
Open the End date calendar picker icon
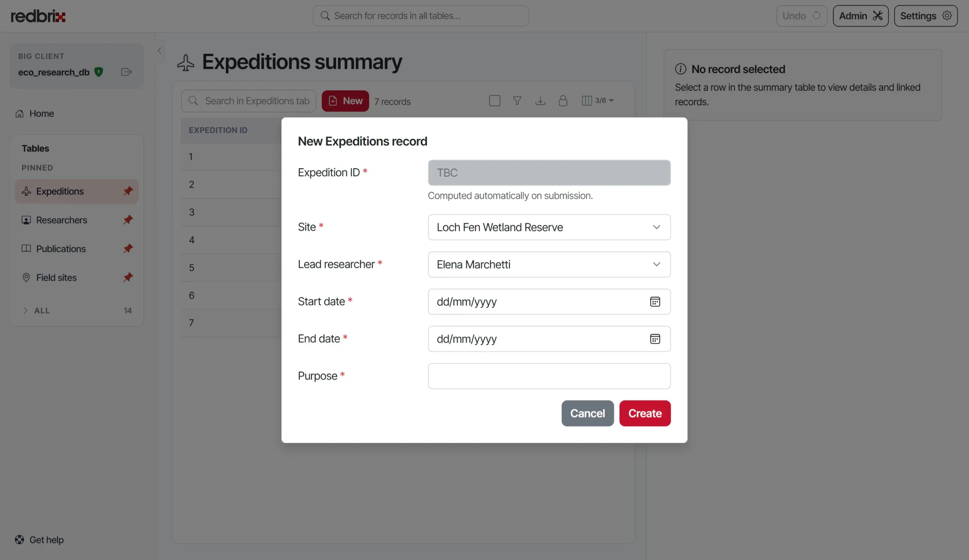pyautogui.click(x=655, y=339)
